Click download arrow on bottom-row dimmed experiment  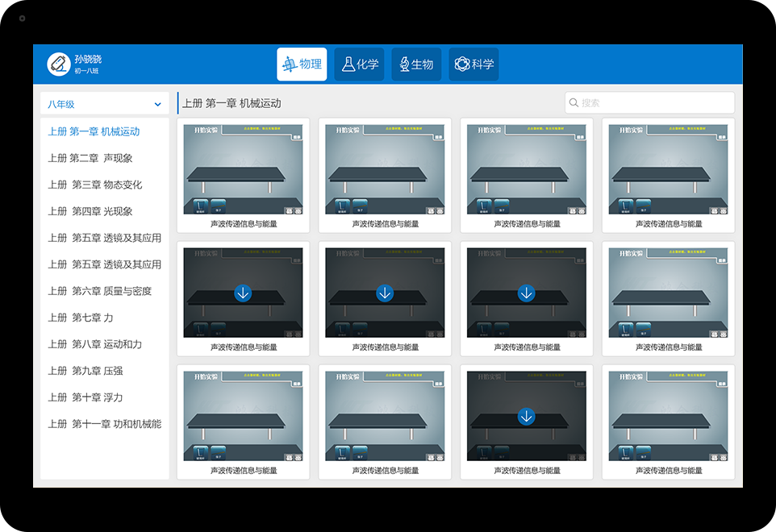point(526,417)
